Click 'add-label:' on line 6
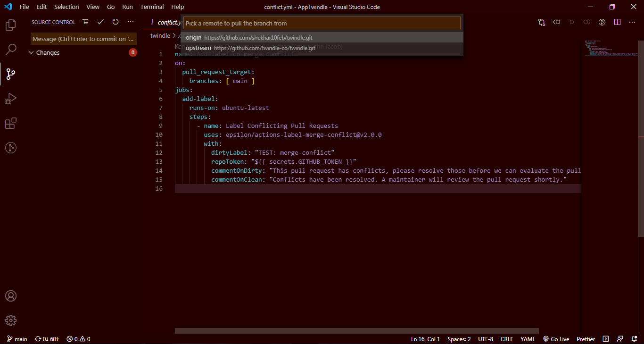 tap(200, 99)
